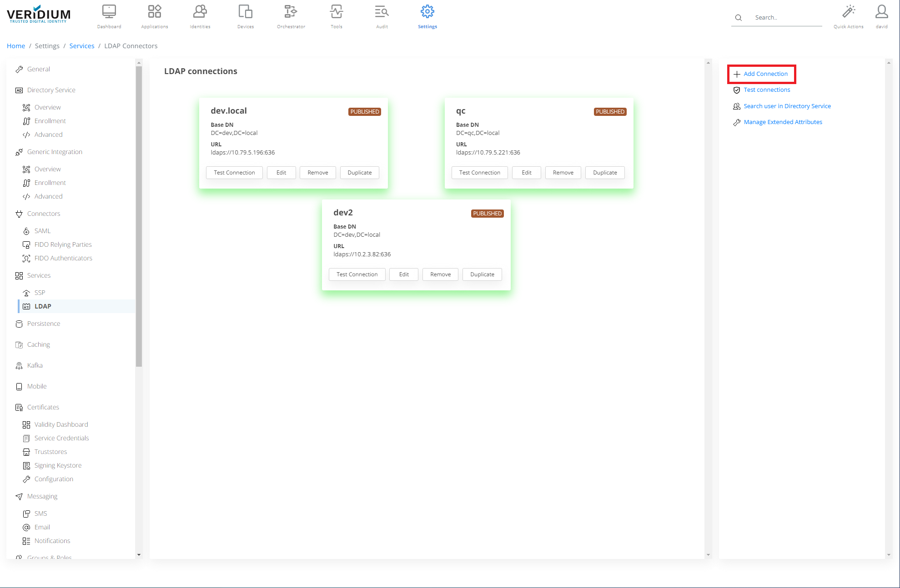This screenshot has width=900, height=588.
Task: Click the Search input field
Action: [786, 18]
